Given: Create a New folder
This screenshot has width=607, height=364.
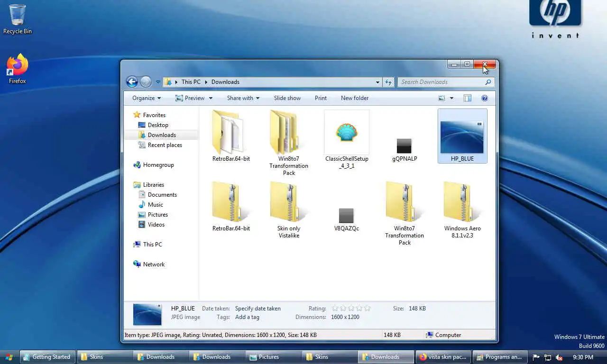Looking at the screenshot, I should coord(355,98).
